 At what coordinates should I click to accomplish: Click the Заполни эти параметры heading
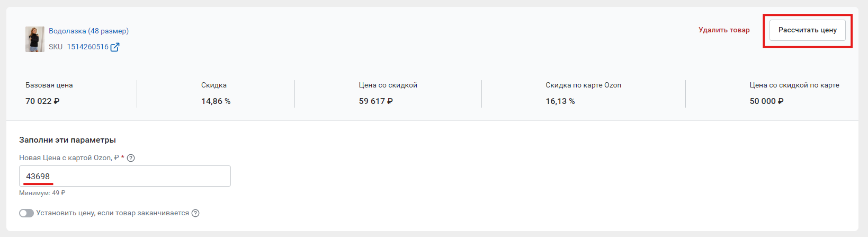[67, 140]
